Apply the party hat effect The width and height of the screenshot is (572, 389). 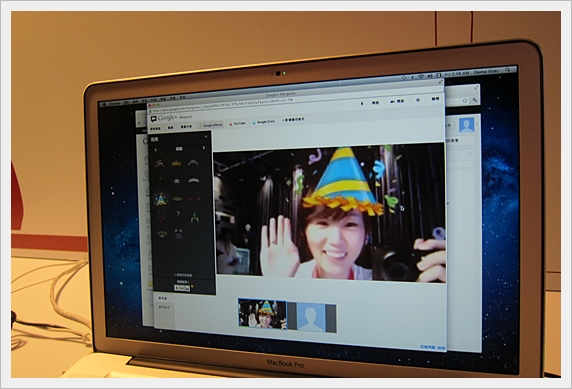(161, 199)
